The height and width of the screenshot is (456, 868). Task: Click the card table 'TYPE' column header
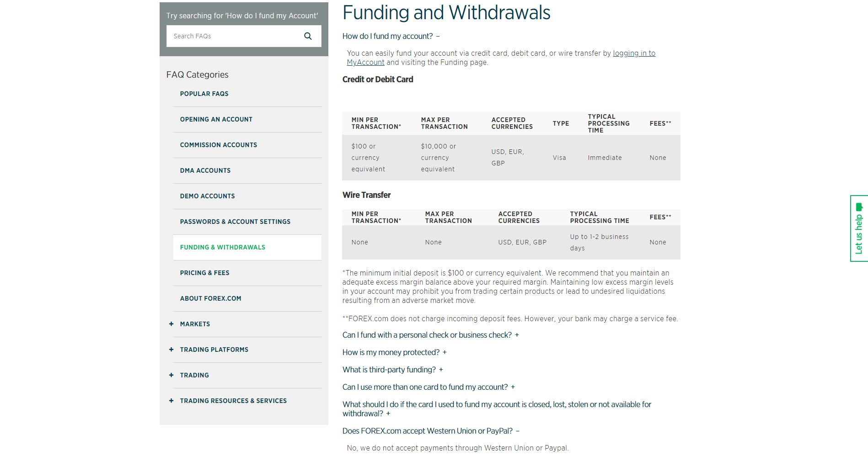pos(561,123)
